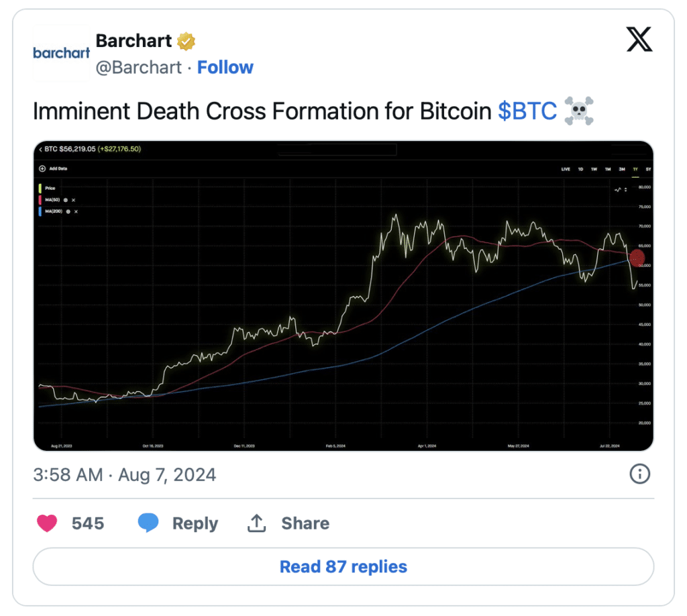687x616 pixels.
Task: Go back using BTC chevron arrow
Action: tap(40, 149)
